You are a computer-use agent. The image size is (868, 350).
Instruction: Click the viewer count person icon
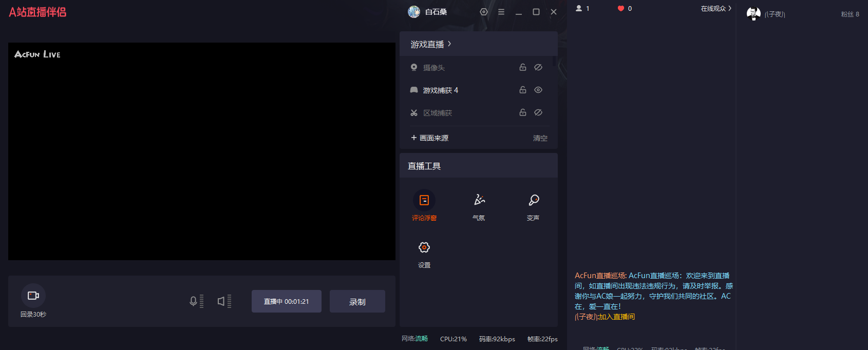[579, 8]
